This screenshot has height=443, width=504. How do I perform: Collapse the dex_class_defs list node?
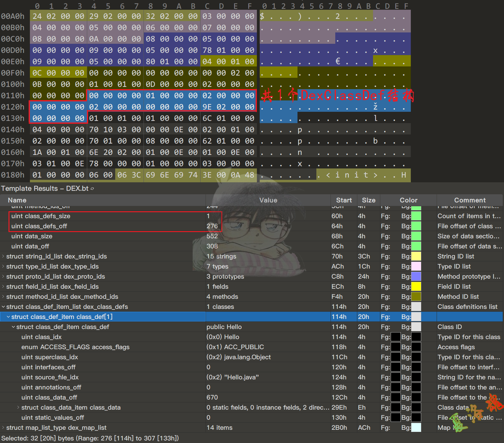pos(3,307)
